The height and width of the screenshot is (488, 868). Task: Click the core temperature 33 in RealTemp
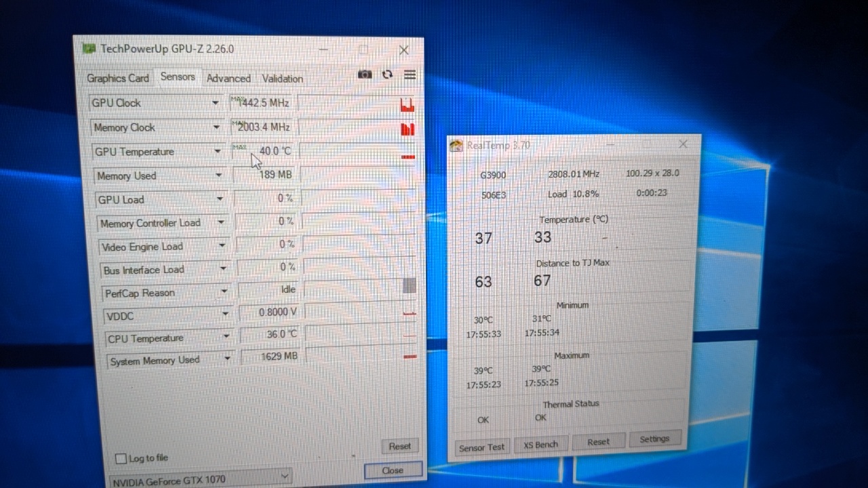click(542, 237)
